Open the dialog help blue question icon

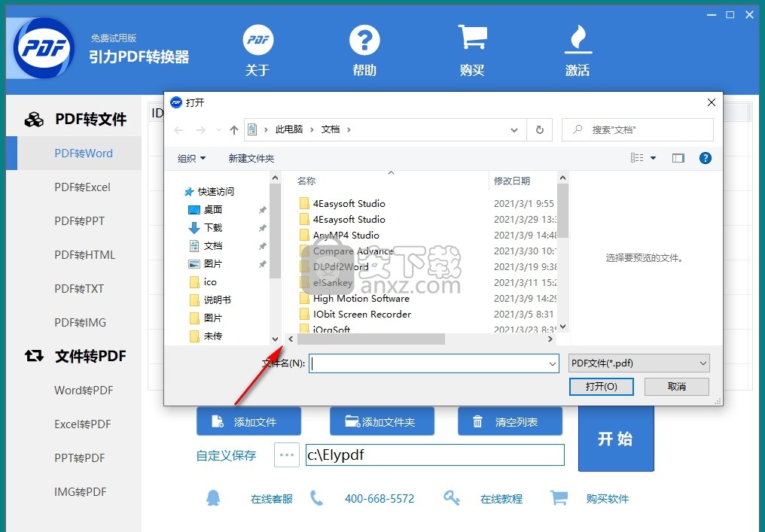click(x=705, y=158)
